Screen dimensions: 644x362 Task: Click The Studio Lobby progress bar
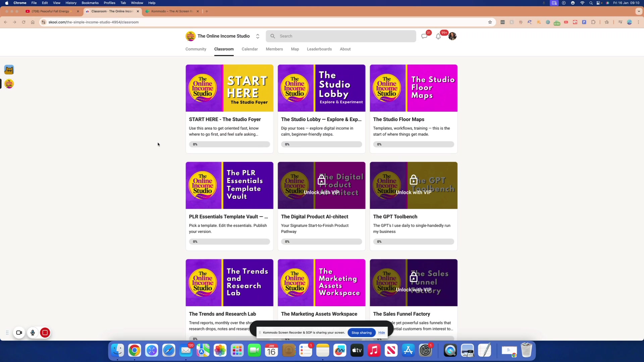pyautogui.click(x=321, y=144)
